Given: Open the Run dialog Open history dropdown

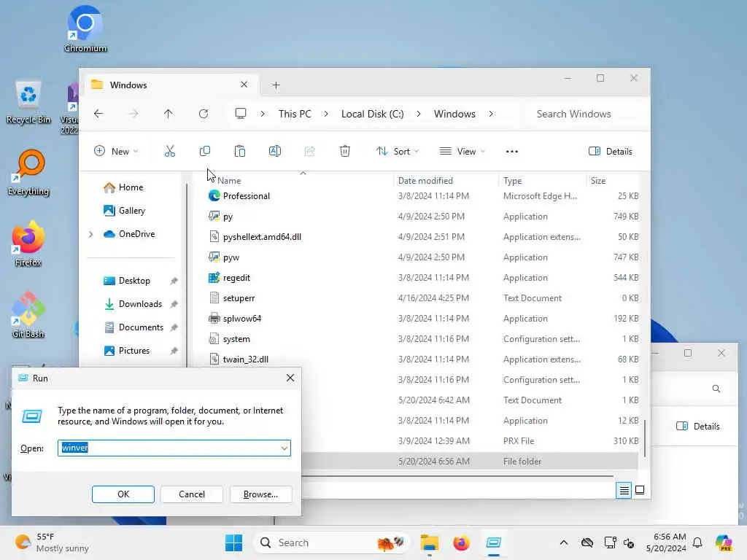Looking at the screenshot, I should [284, 448].
